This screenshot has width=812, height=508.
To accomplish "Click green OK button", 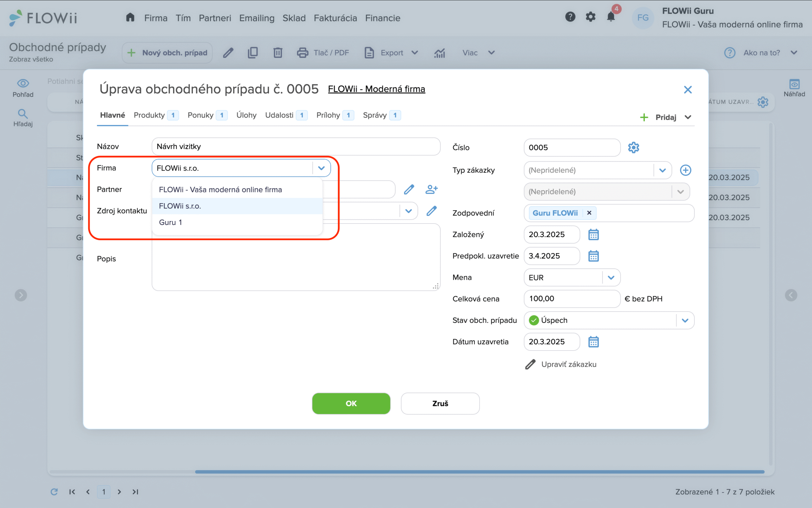I will 351,404.
